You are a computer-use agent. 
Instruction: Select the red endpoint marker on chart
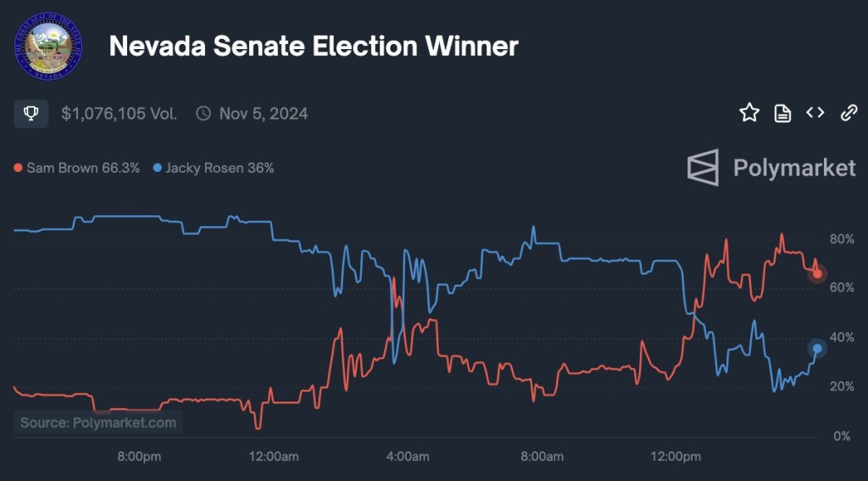pyautogui.click(x=817, y=274)
